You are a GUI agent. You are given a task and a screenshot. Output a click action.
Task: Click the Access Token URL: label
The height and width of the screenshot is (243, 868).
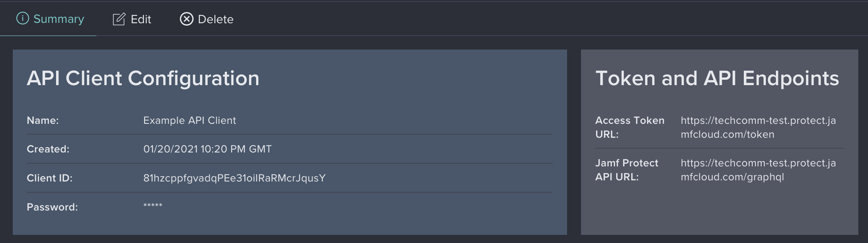click(630, 127)
